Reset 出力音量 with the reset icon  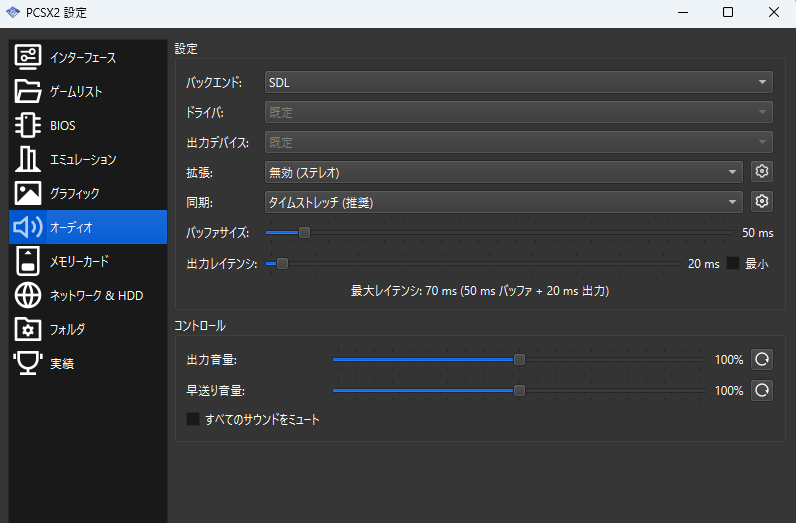tap(762, 360)
